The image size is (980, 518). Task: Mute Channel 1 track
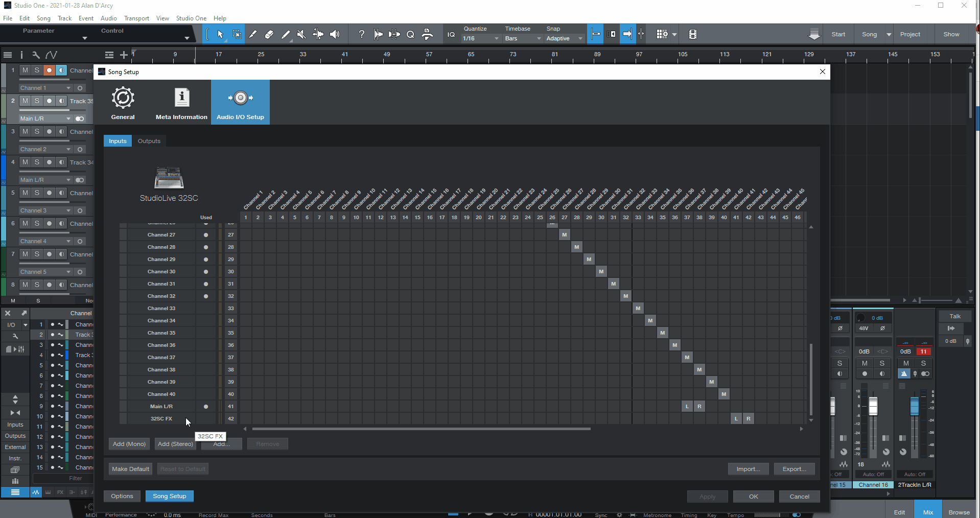tap(25, 70)
